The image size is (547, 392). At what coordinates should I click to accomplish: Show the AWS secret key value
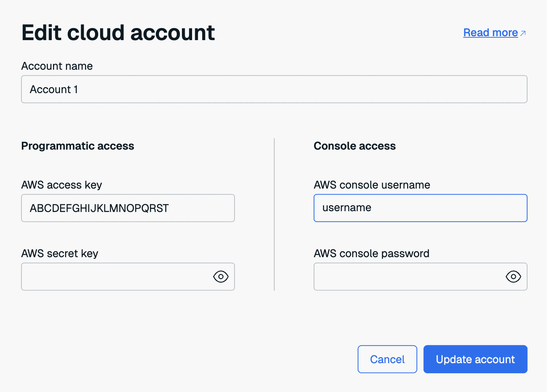221,277
